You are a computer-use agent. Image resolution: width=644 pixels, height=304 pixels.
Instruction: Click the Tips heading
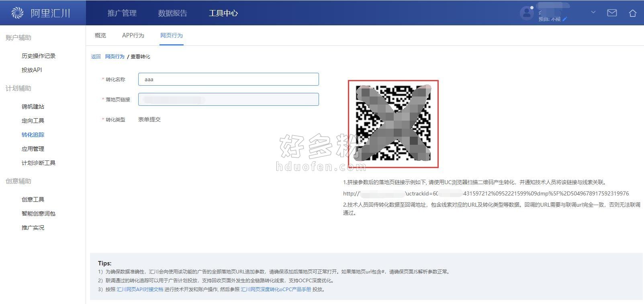click(x=105, y=263)
